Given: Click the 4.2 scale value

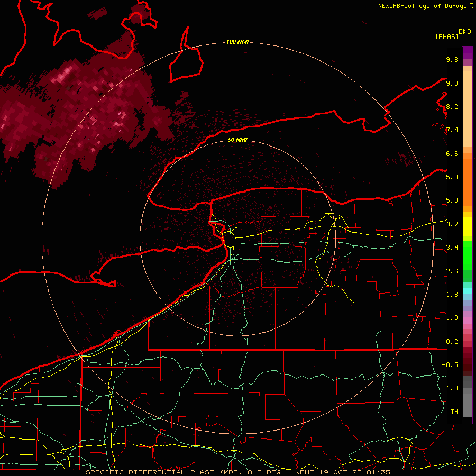Looking at the screenshot, I should tap(452, 224).
